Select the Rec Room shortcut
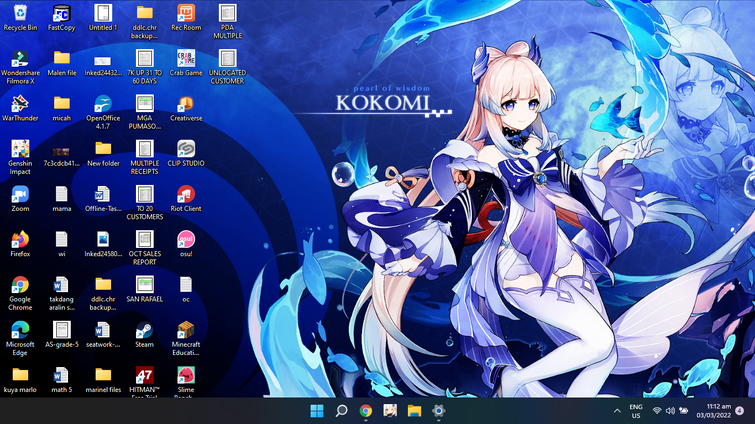 pyautogui.click(x=186, y=18)
